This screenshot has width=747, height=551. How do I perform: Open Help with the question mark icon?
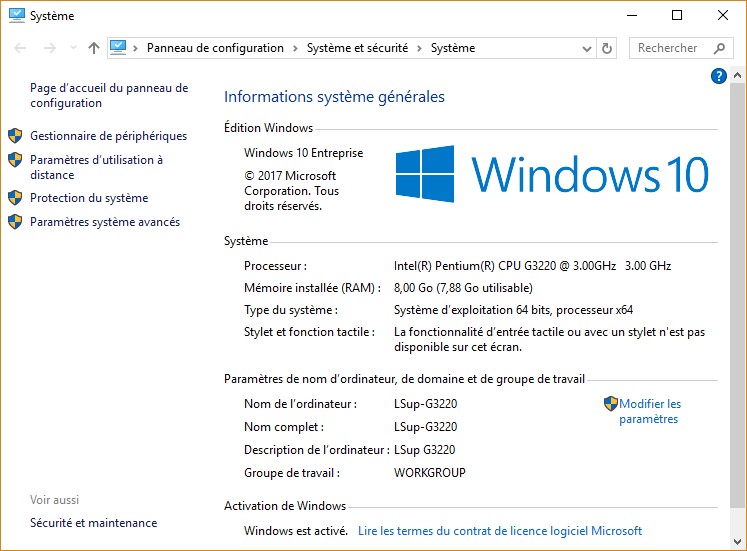point(718,76)
